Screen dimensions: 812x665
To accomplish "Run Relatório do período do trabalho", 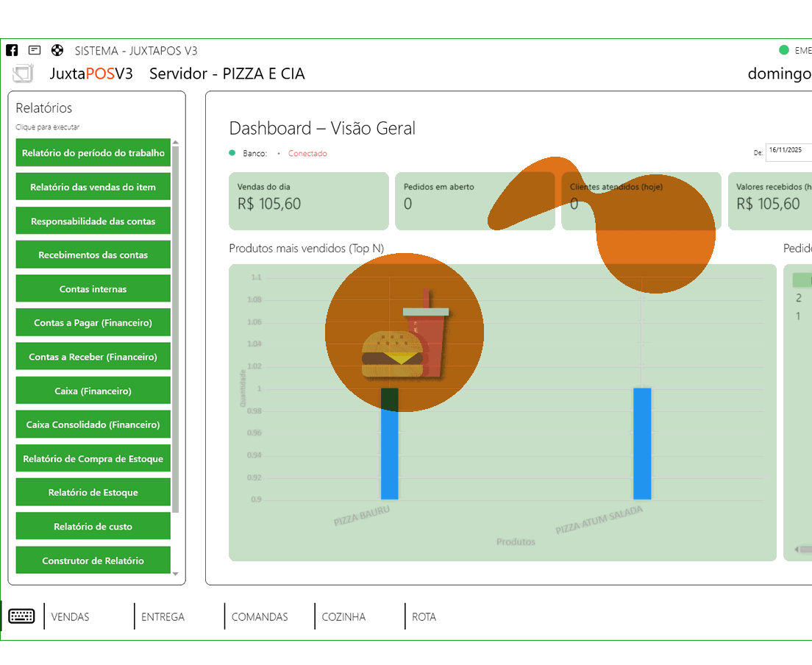I will 93,153.
